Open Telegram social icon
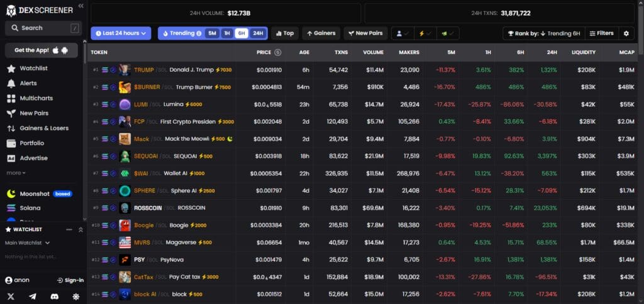Image resolution: width=644 pixels, height=304 pixels. (33, 296)
